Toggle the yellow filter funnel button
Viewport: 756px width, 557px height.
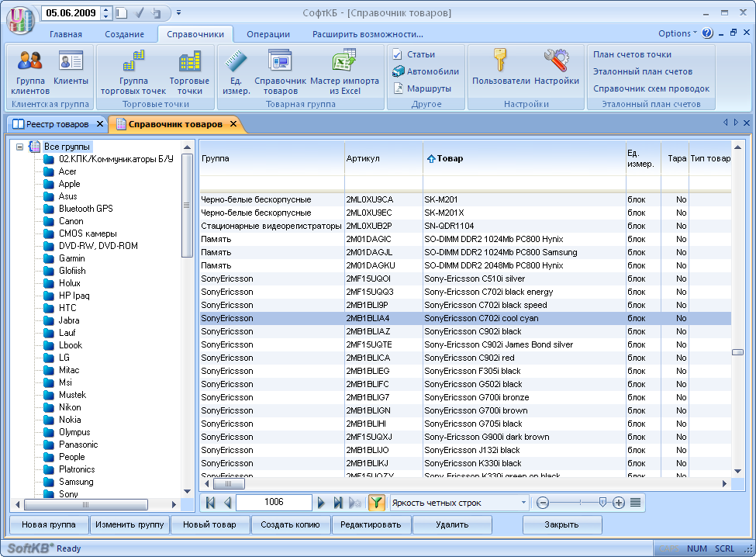(x=376, y=503)
